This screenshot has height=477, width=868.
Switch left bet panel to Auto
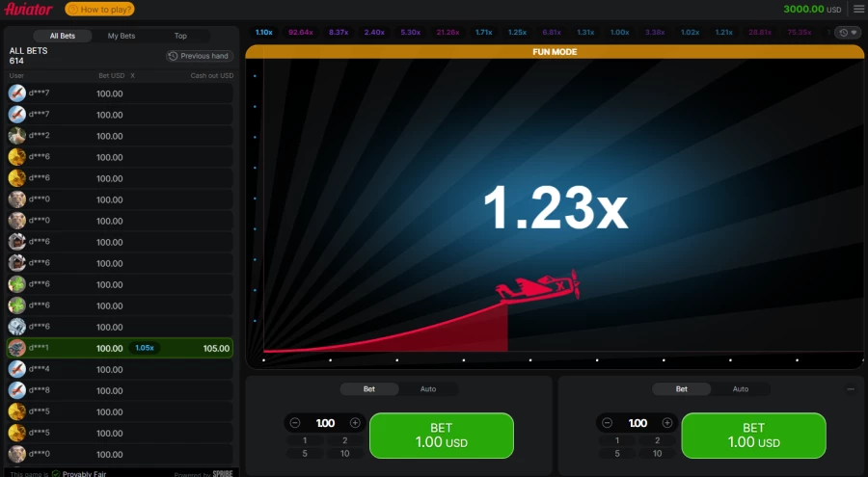(x=428, y=389)
